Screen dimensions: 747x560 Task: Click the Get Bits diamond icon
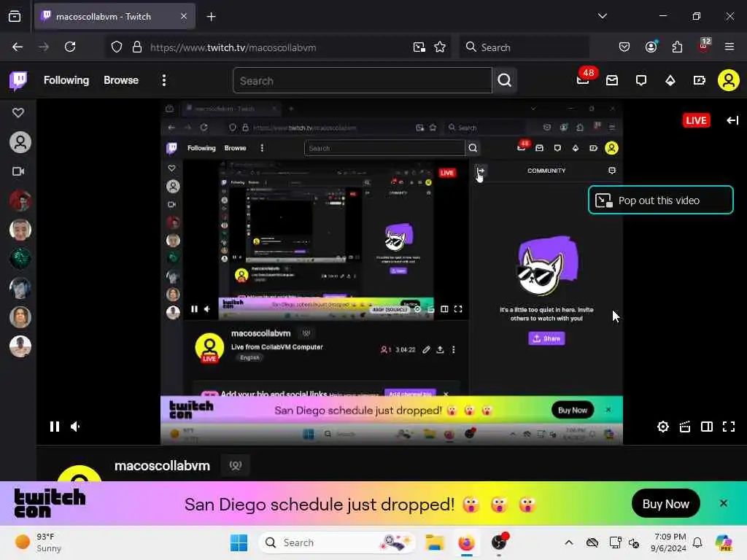tap(670, 80)
